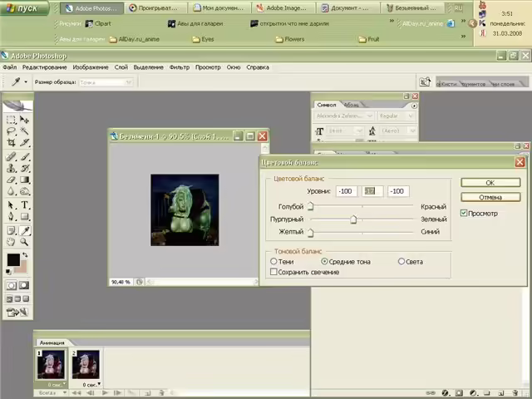Click the пуск Start button

pyautogui.click(x=24, y=7)
